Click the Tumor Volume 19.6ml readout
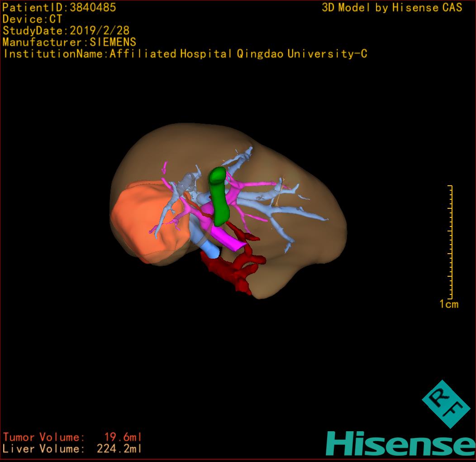 coord(72,437)
